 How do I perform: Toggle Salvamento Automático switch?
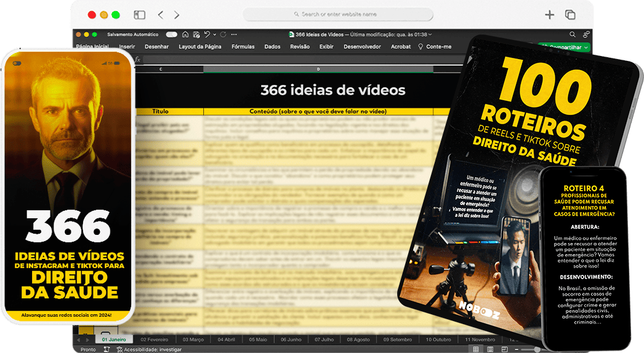171,34
